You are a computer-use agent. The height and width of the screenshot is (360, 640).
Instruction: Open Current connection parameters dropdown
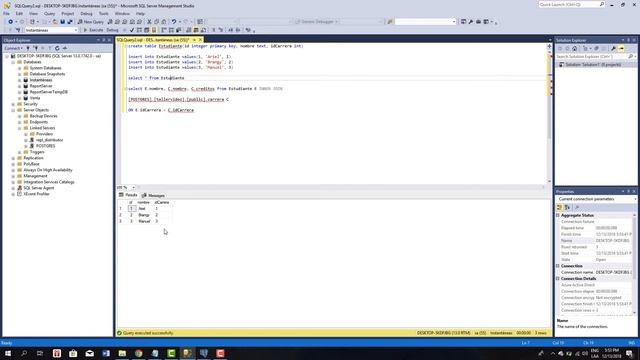tap(635, 199)
